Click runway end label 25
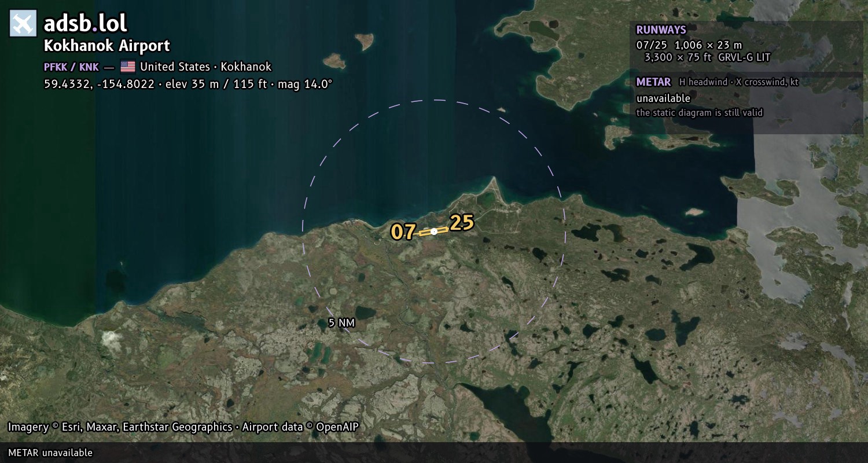This screenshot has width=868, height=463. (x=462, y=223)
